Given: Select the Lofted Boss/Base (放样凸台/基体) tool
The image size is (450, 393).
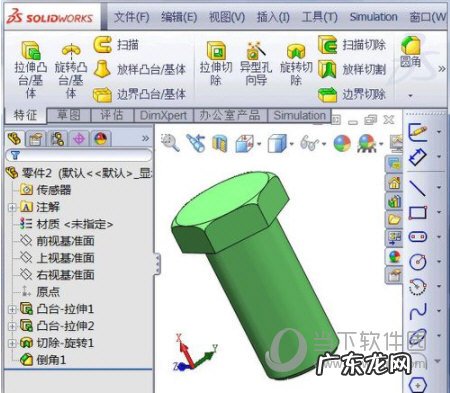Looking at the screenshot, I should point(139,69).
